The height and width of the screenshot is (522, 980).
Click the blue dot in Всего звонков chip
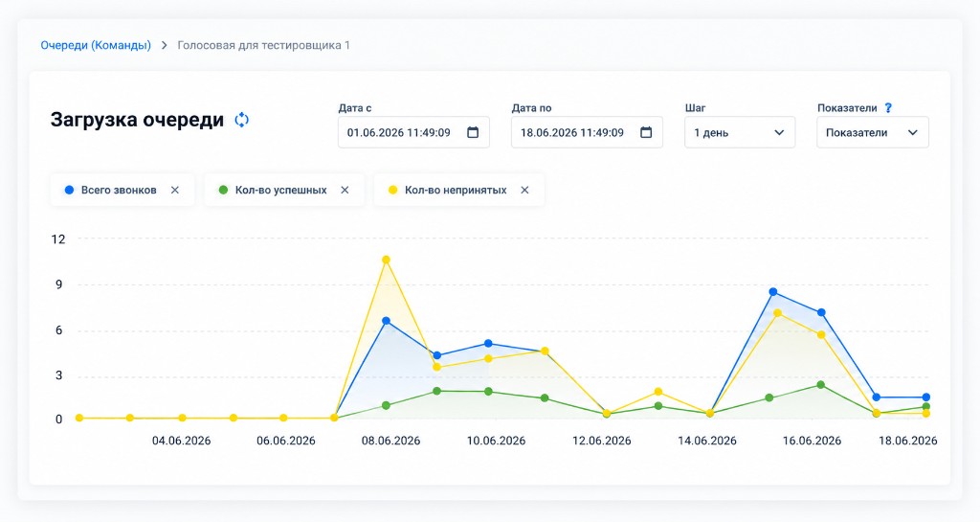[x=69, y=190]
